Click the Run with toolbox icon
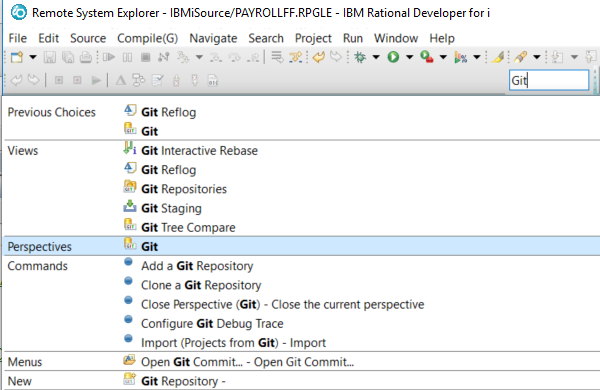This screenshot has height=390, width=600. (x=426, y=57)
